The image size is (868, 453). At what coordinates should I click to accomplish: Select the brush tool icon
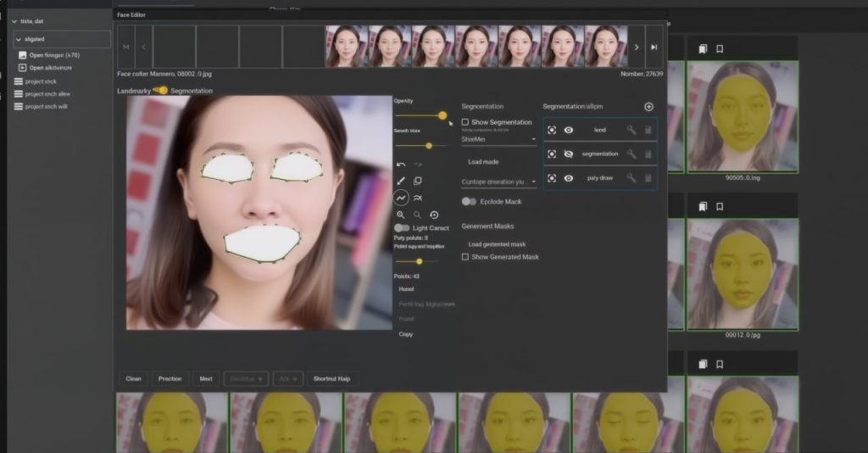(401, 181)
